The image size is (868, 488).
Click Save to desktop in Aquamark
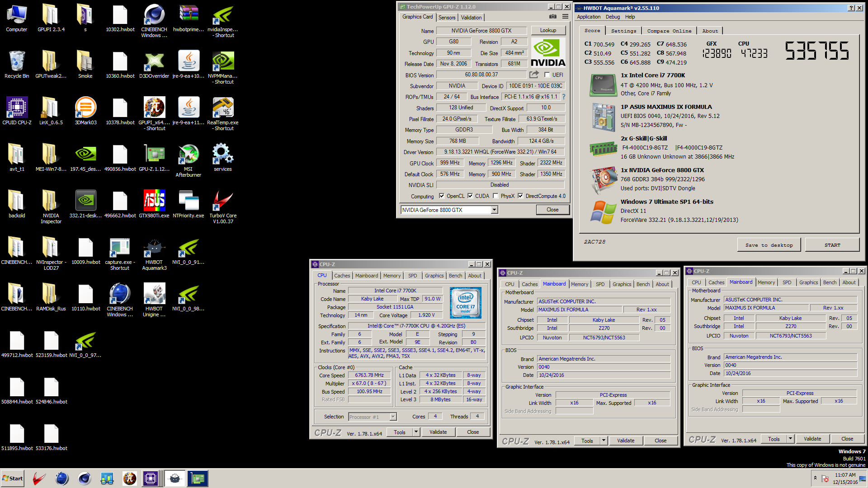(x=769, y=245)
